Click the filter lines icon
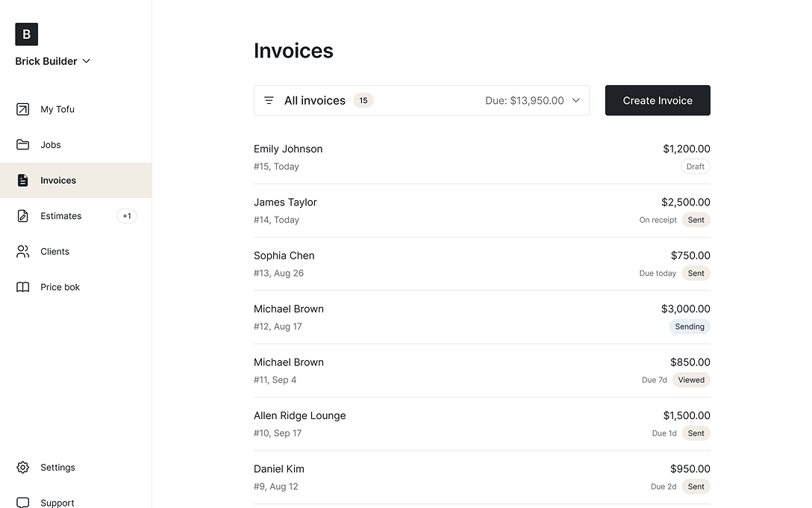Image resolution: width=812 pixels, height=508 pixels. point(269,101)
